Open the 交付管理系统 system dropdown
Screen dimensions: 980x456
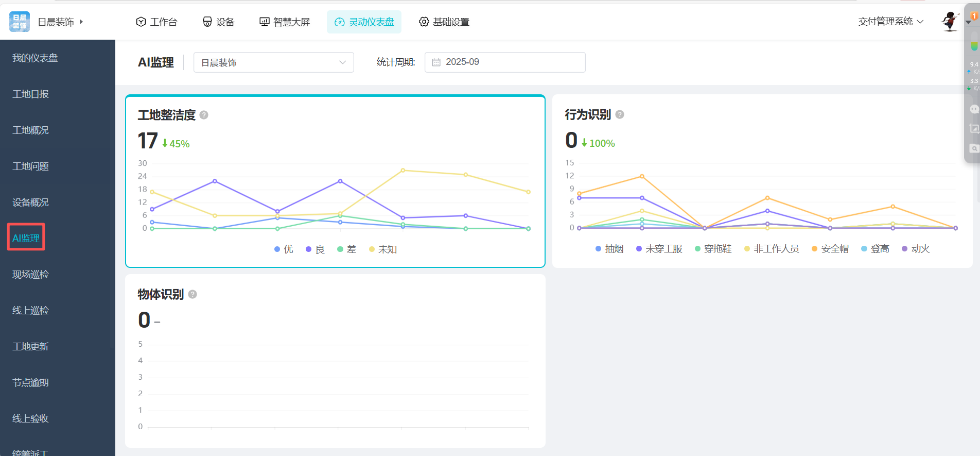[891, 22]
